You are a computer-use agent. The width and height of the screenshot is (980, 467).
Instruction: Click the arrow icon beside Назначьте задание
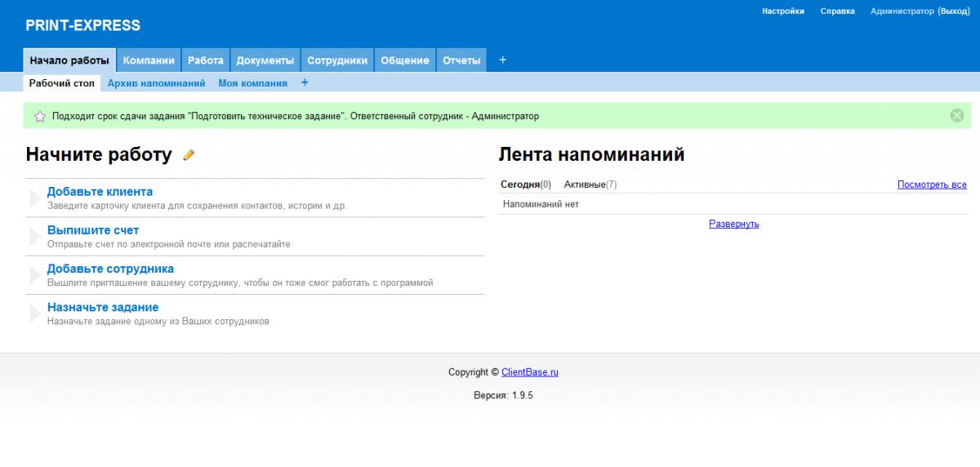coord(34,314)
